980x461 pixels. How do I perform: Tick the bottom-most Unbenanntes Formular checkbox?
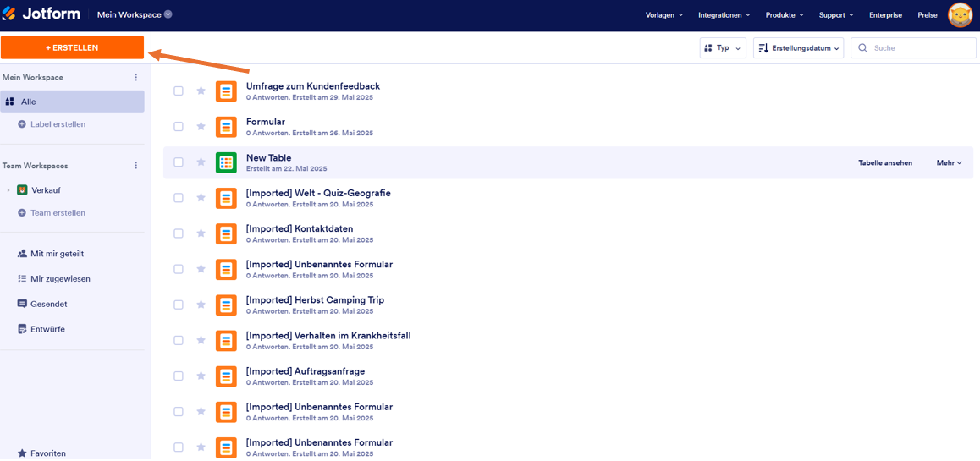click(x=179, y=447)
